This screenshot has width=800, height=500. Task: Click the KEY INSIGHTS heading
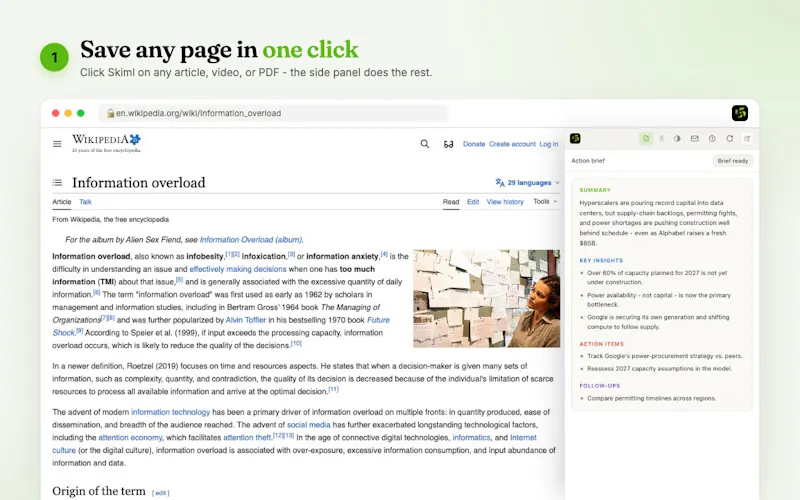[601, 260]
